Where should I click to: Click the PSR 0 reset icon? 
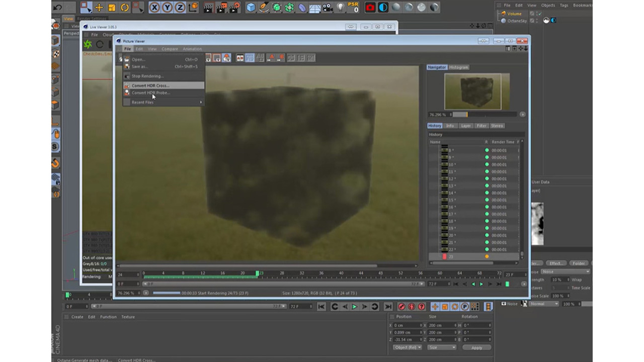[354, 7]
